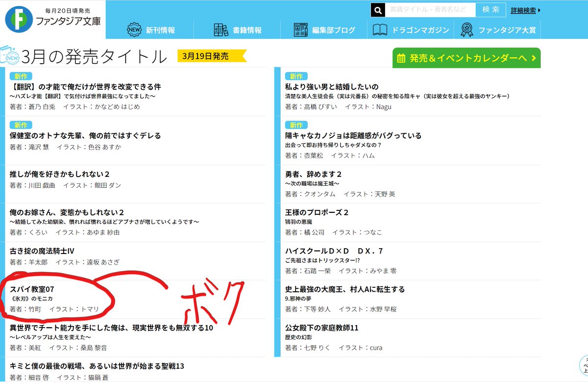Click author line 著者：蒼乃 白兎

coord(74,106)
